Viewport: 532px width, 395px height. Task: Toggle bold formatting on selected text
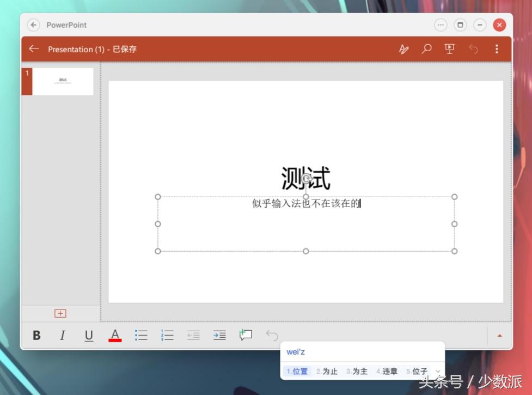tap(36, 335)
